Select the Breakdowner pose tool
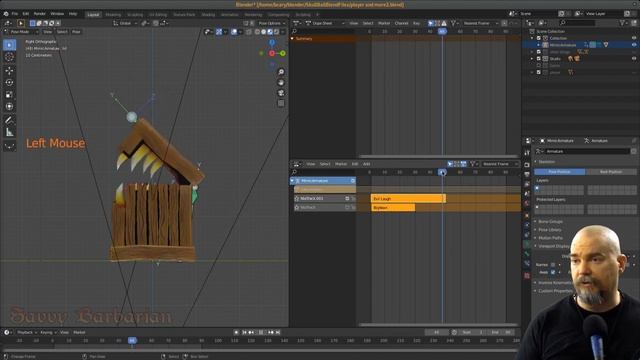640x360 pixels. tap(9, 145)
